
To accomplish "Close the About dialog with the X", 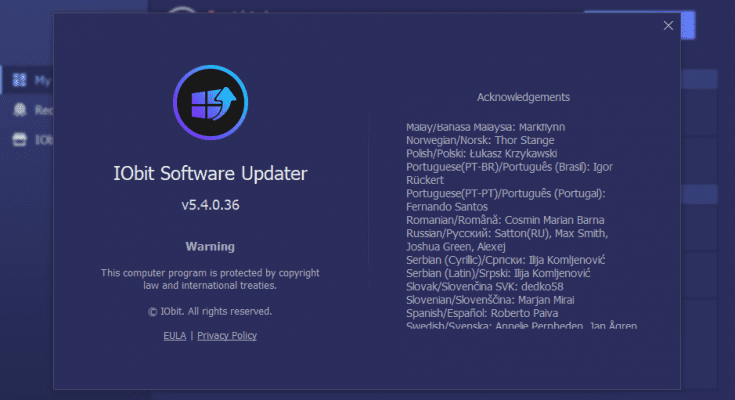I will pos(668,26).
